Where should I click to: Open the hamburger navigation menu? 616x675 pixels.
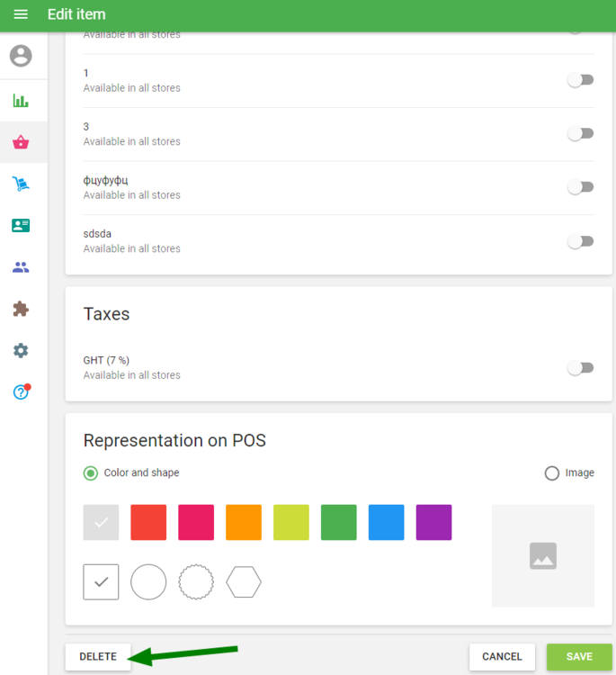tap(21, 14)
